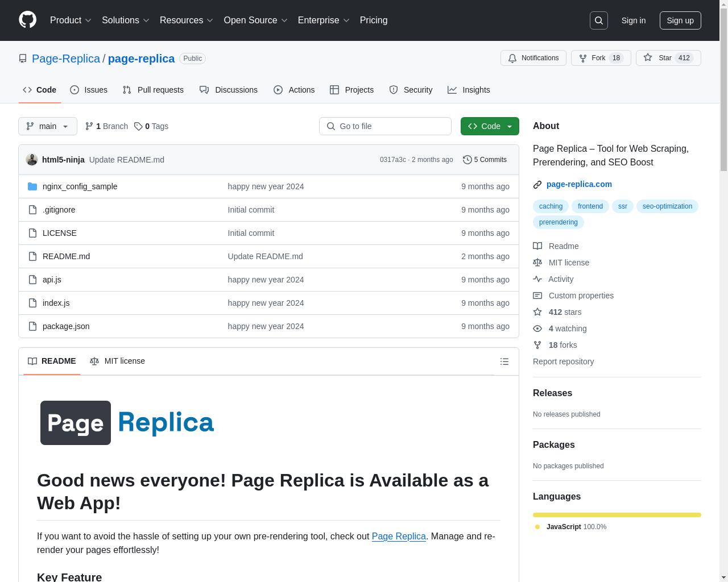Fork the repository with Fork button

click(x=601, y=58)
